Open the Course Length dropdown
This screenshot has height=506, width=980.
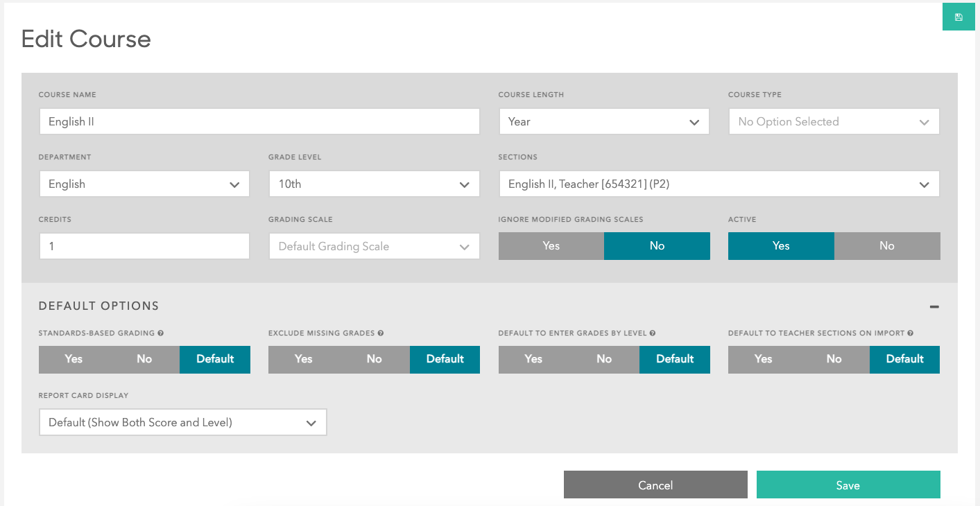coord(603,122)
